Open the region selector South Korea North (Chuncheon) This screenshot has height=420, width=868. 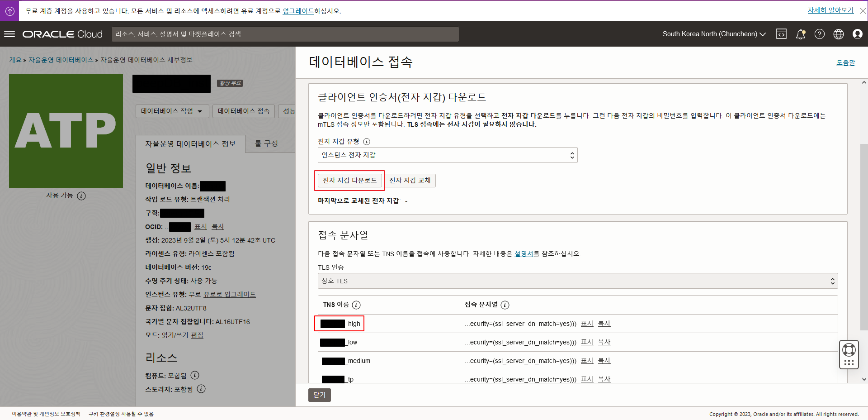tap(714, 34)
